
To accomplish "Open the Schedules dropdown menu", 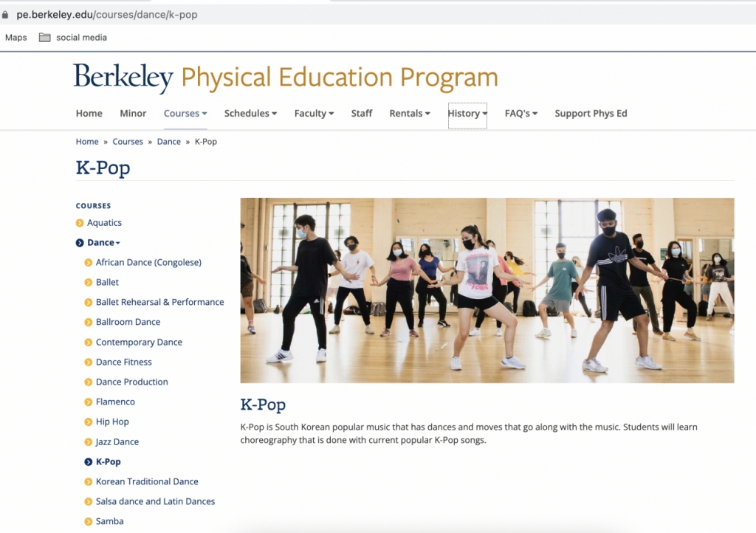I will pos(250,114).
